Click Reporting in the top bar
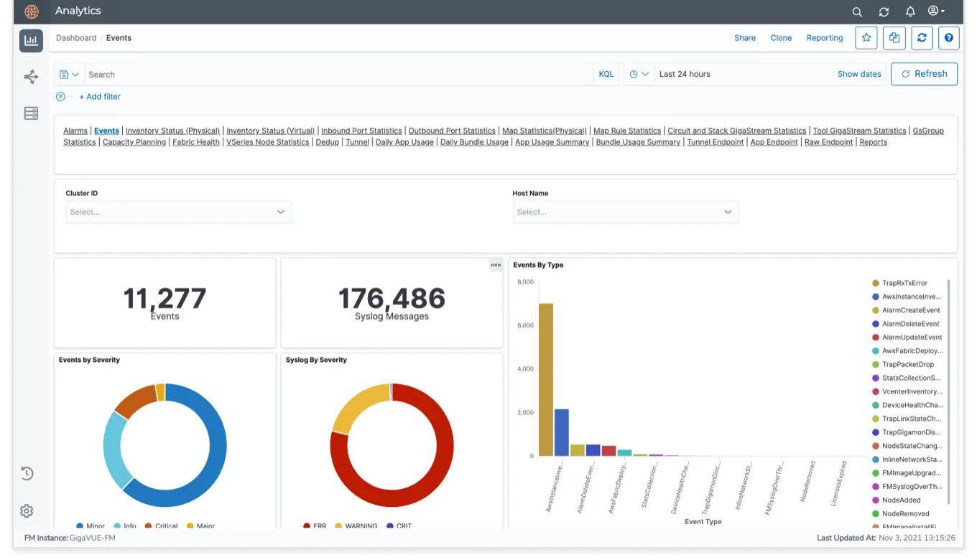Viewport: 977px width, 560px height. tap(825, 38)
